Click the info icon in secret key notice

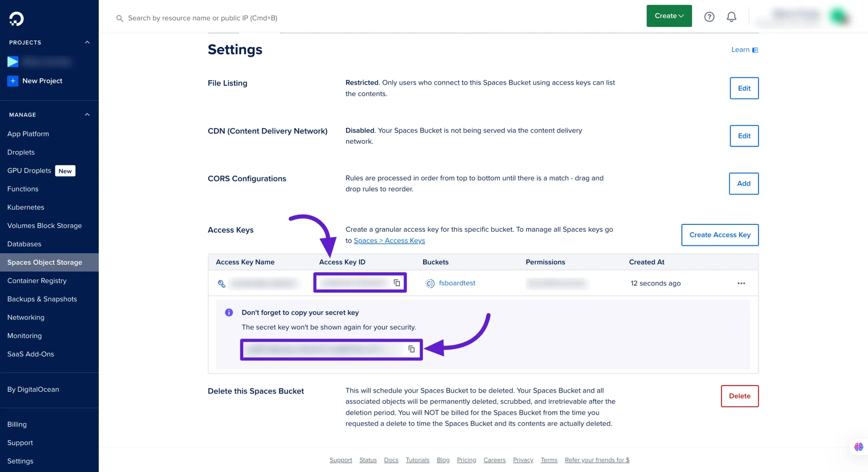coord(229,312)
